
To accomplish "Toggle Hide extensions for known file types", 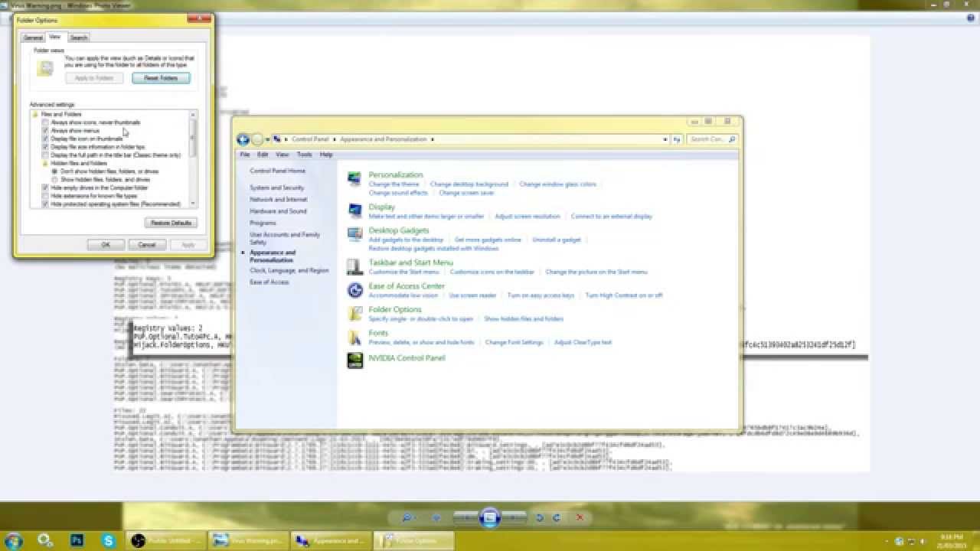I will pyautogui.click(x=46, y=196).
